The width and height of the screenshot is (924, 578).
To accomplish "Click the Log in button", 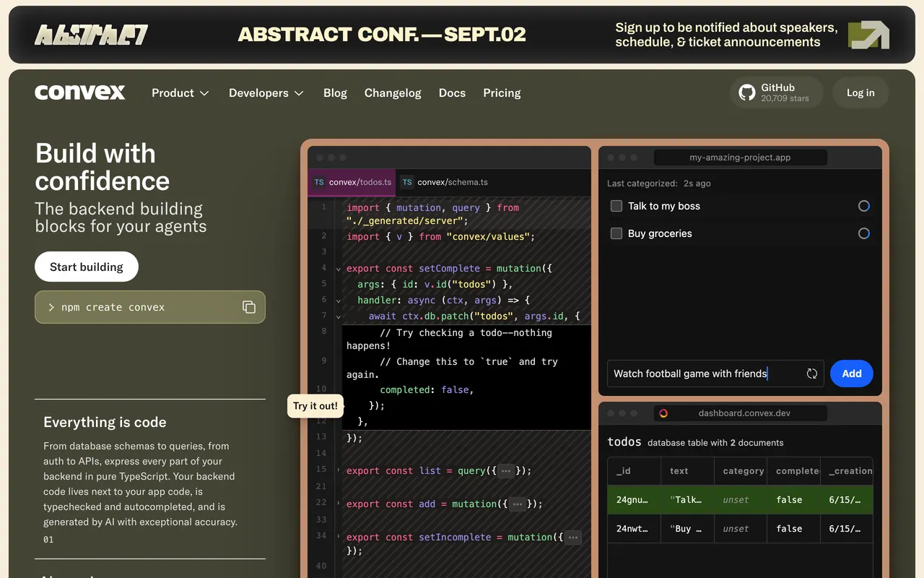I will (860, 92).
